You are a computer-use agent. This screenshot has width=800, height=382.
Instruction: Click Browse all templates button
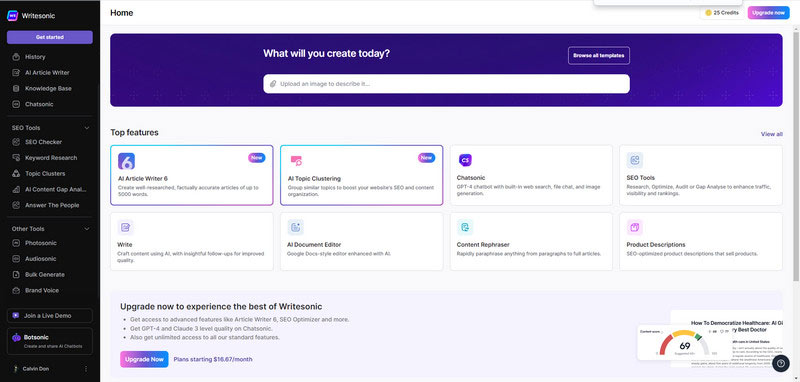[x=598, y=56]
